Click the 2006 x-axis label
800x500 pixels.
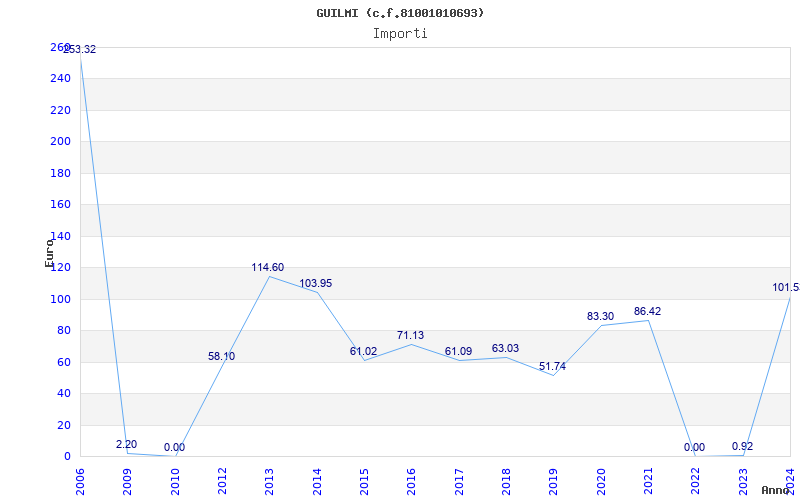tap(80, 481)
